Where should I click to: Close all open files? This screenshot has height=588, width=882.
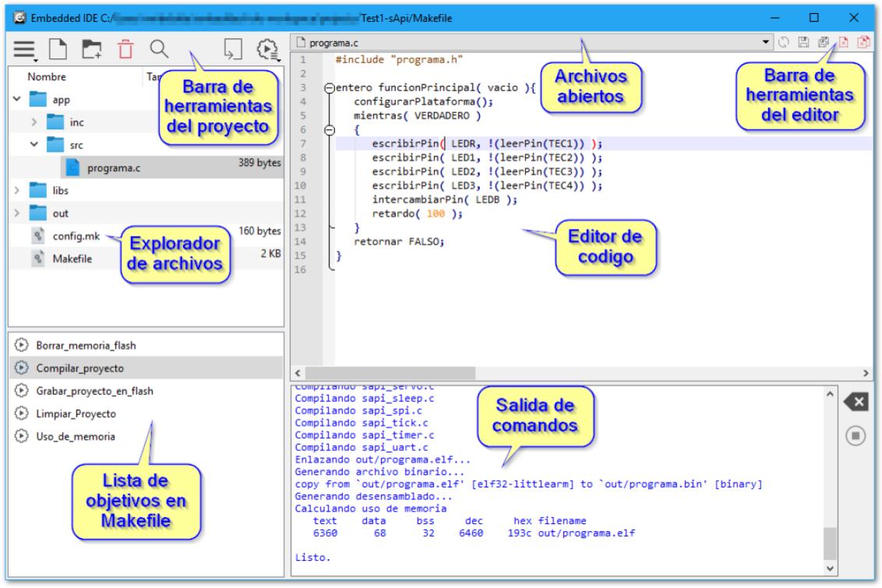pos(863,42)
